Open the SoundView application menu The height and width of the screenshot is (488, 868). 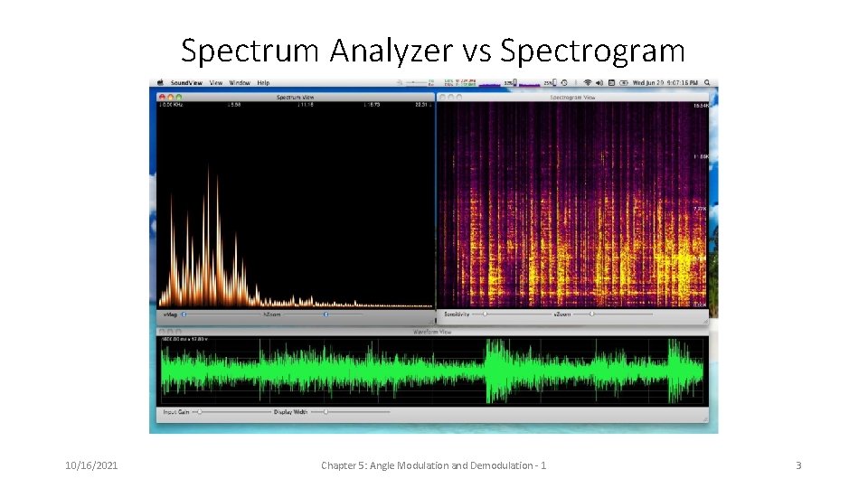coord(186,83)
